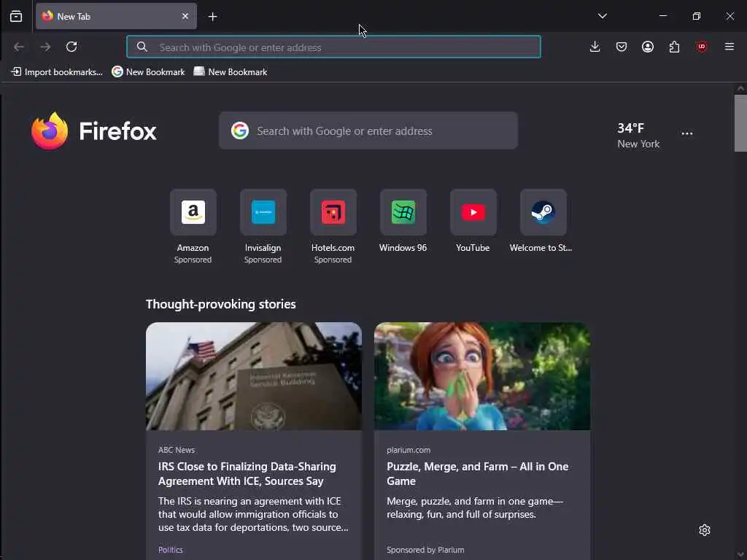Minimize the Firefox window

[662, 16]
